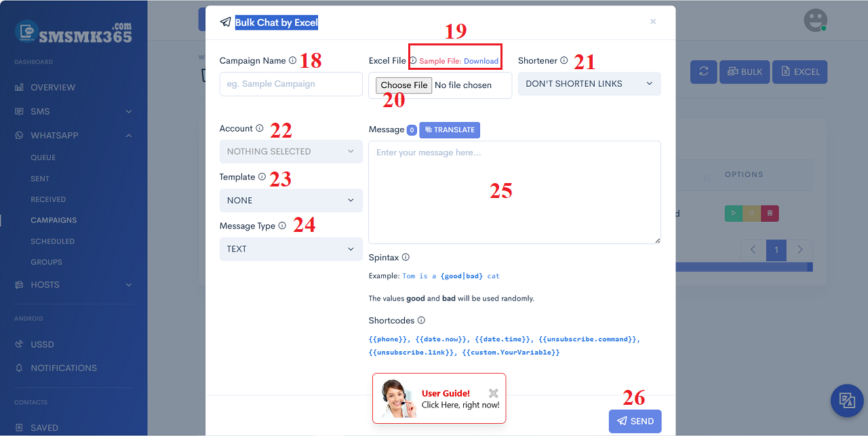Download the sample Excel file

click(481, 61)
